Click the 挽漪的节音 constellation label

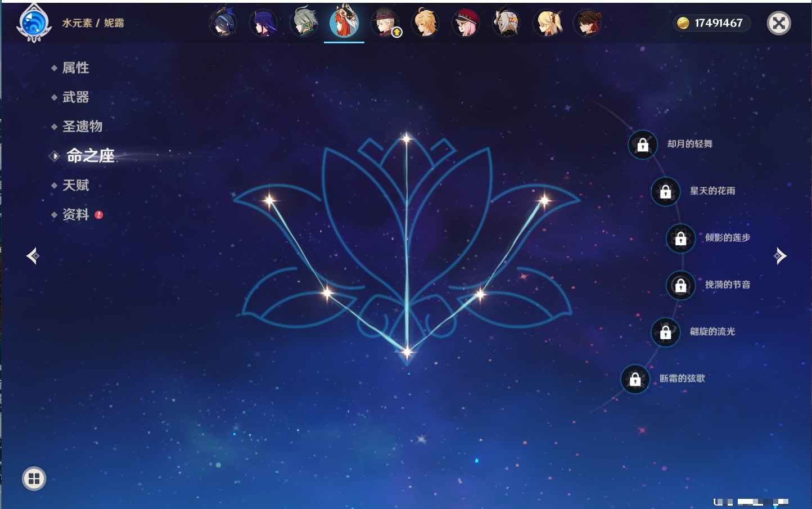(728, 285)
